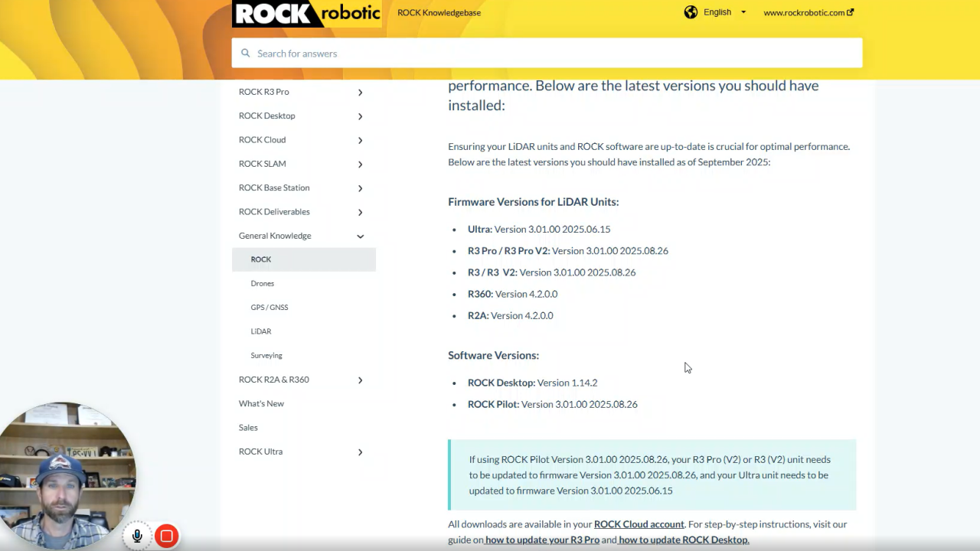Image resolution: width=980 pixels, height=551 pixels.
Task: Click the microphone icon near the webcam overlay
Action: pyautogui.click(x=136, y=535)
